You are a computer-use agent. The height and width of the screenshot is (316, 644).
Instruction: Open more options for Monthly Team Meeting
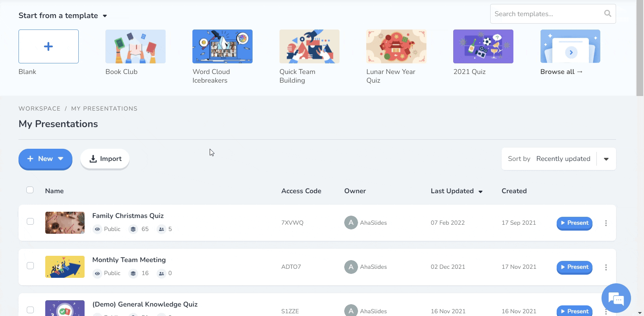(606, 267)
